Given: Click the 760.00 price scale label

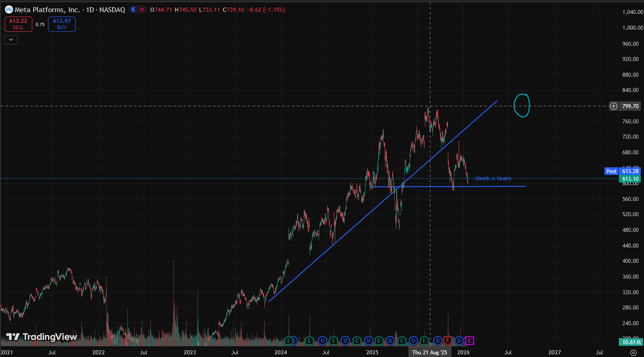Looking at the screenshot, I should tap(631, 121).
